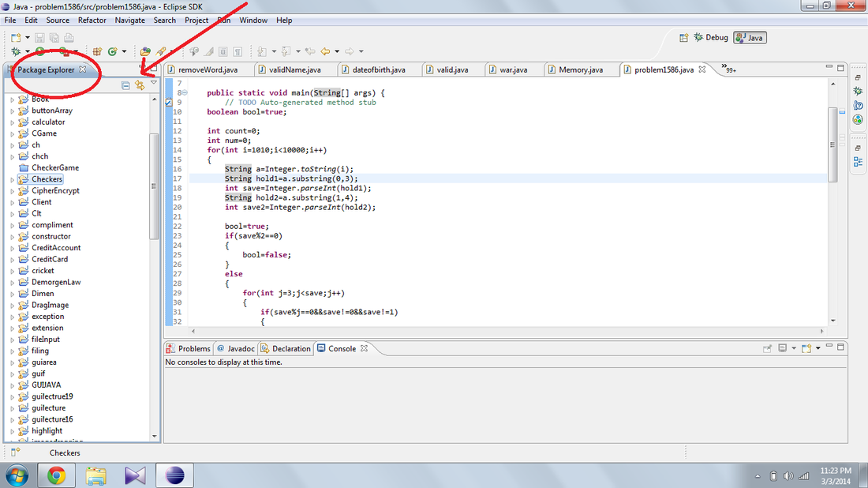Select the Java perspective button

point(750,37)
